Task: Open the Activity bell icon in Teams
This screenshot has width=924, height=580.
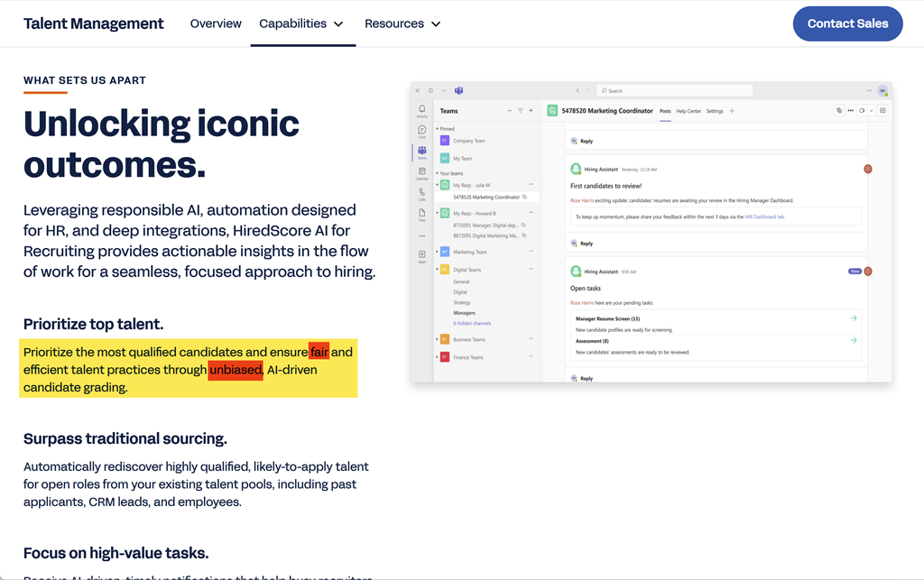Action: [421, 110]
